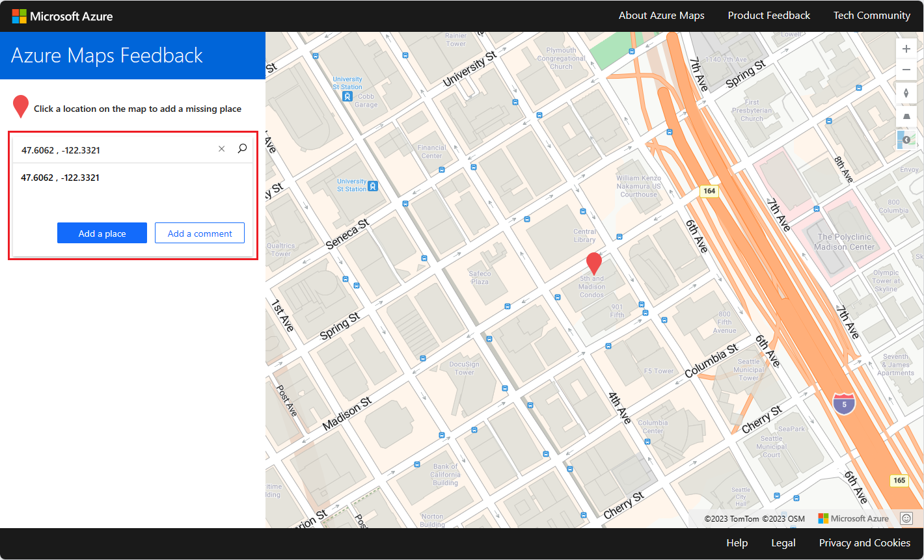Screen dimensions: 924x560
Task: Click the magnifying glass search icon
Action: click(242, 149)
